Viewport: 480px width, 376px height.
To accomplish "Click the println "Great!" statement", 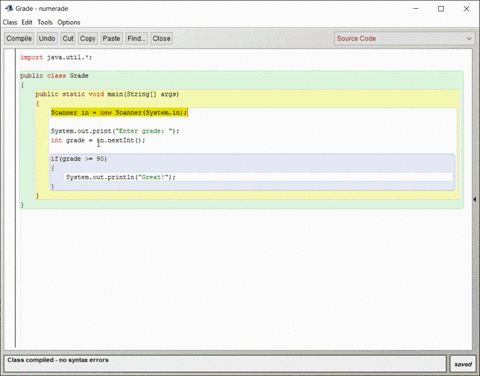I will 121,177.
